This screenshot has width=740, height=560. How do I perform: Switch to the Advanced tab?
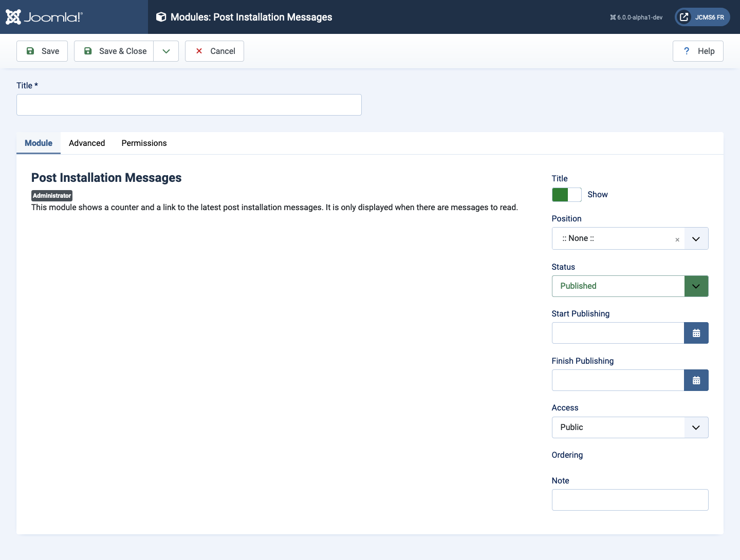87,143
